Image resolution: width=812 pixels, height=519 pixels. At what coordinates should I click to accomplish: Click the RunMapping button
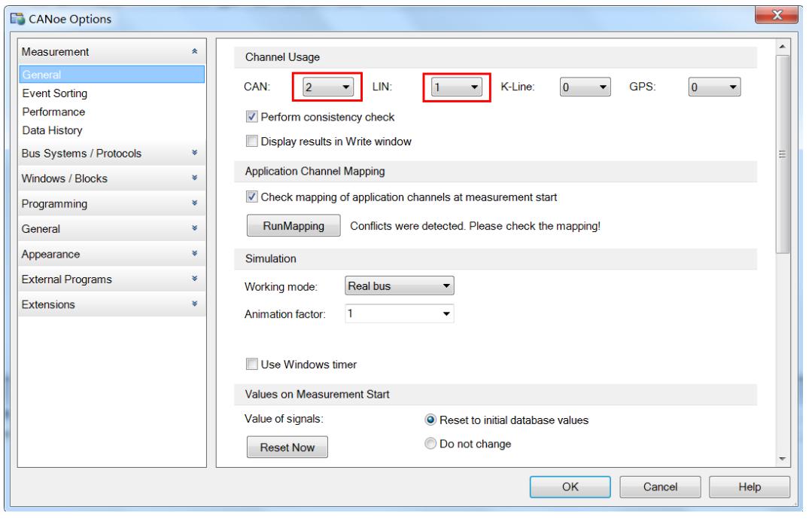tap(289, 227)
